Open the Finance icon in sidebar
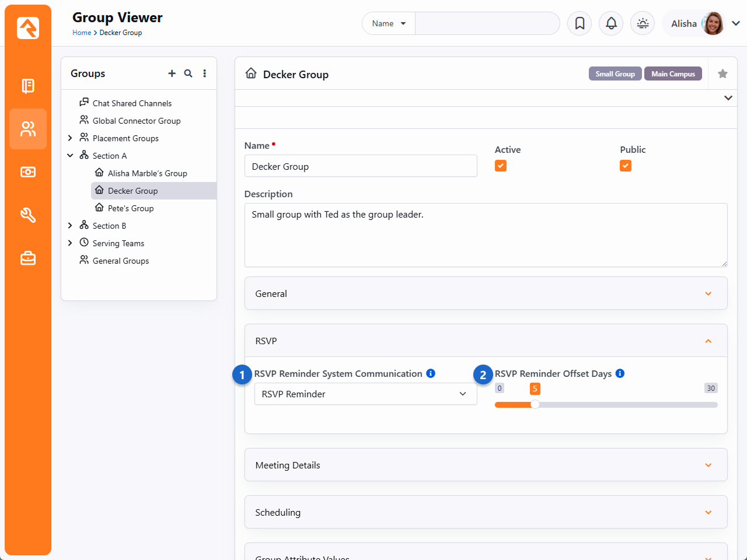Screen dimensions: 747x560 (x=28, y=172)
